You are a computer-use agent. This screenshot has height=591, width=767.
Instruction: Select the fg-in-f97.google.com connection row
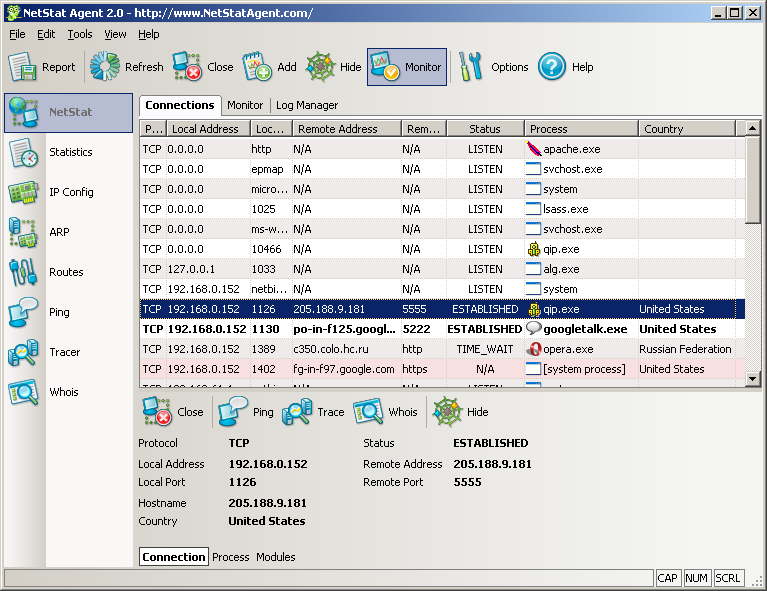(442, 369)
